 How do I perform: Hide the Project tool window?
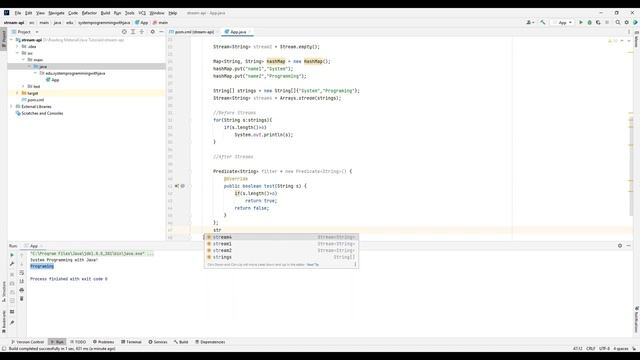tap(161, 32)
